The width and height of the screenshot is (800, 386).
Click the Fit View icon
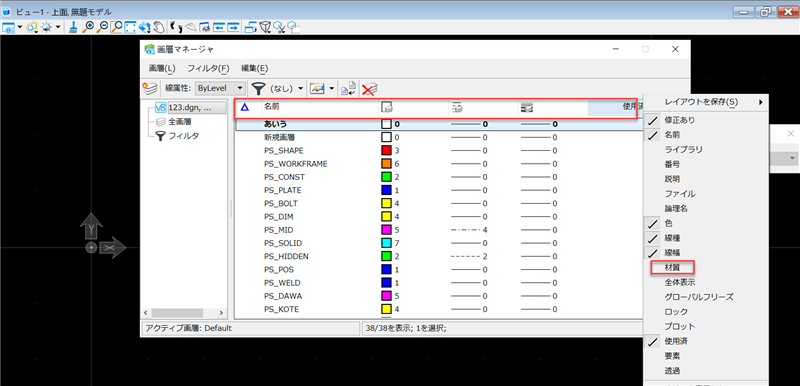coord(131,27)
